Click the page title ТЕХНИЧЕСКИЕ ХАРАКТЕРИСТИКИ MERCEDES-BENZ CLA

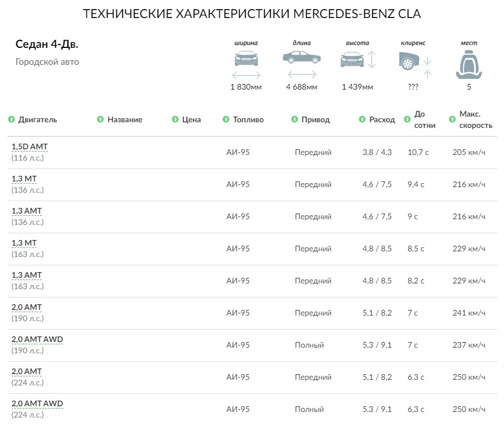click(x=252, y=14)
